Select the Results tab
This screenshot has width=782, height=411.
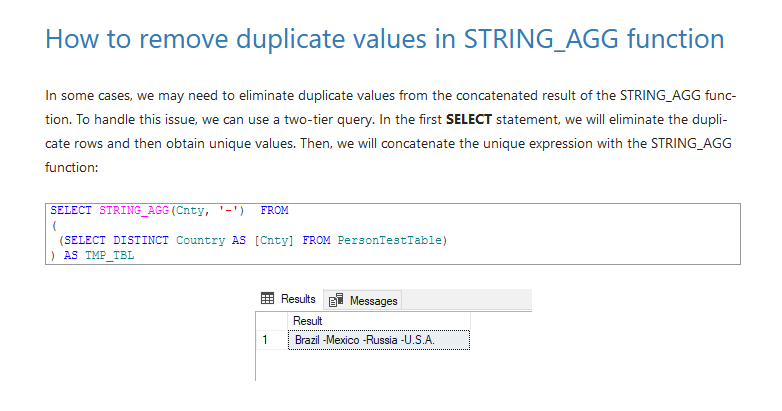click(289, 299)
